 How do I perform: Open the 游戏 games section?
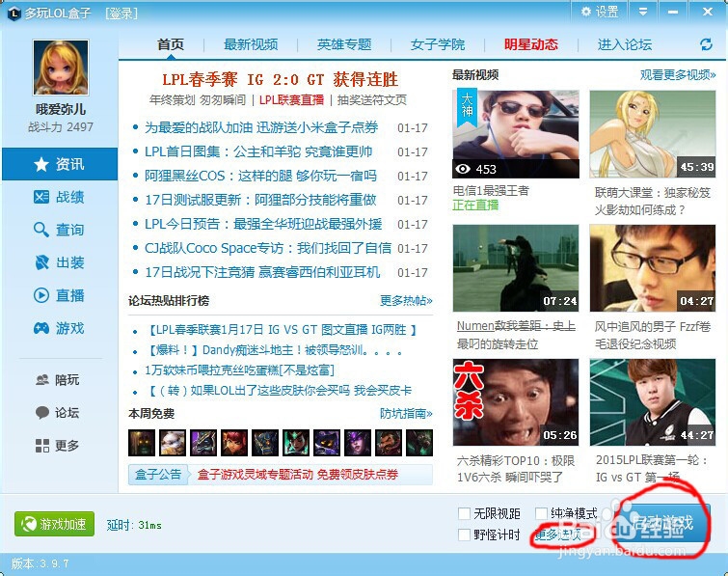pyautogui.click(x=60, y=328)
